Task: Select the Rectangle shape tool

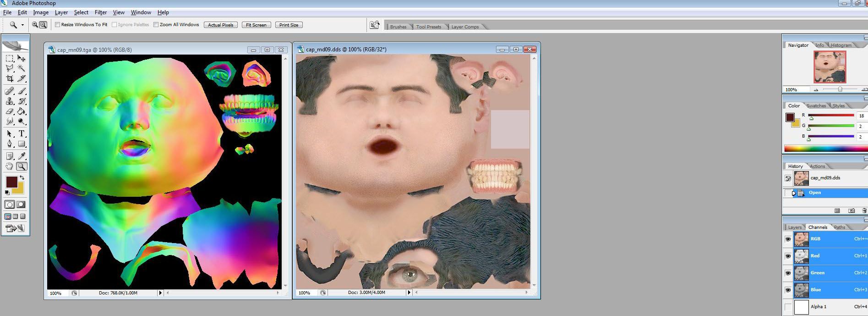Action: pos(21,144)
